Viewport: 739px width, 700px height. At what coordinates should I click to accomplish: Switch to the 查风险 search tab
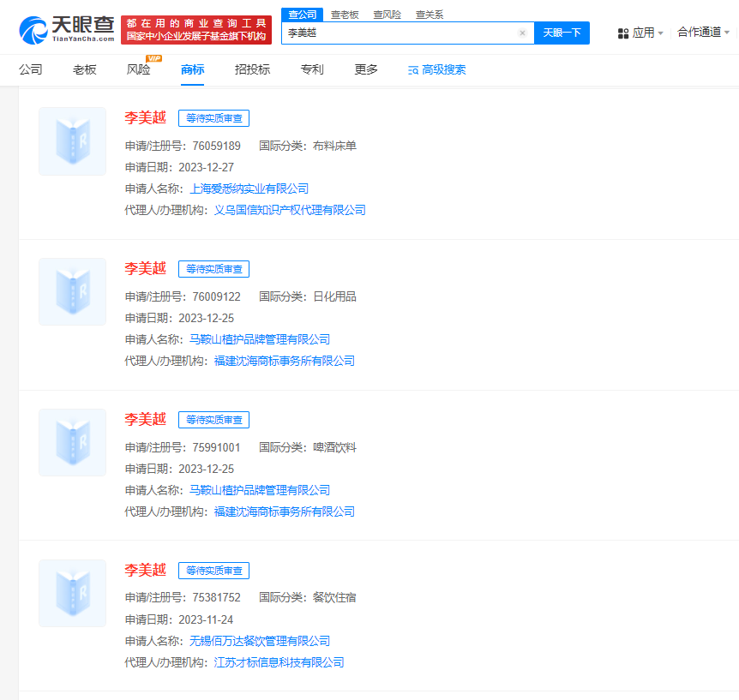pos(387,15)
